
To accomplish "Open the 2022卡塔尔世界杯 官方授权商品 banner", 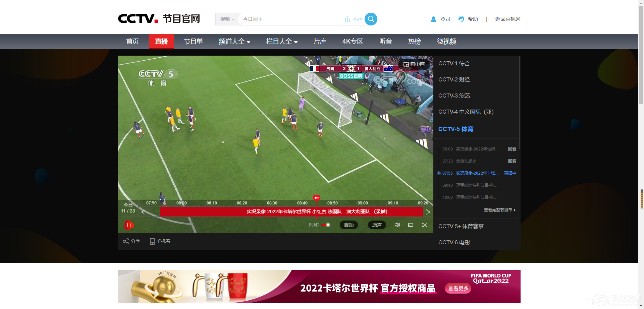I will point(319,287).
